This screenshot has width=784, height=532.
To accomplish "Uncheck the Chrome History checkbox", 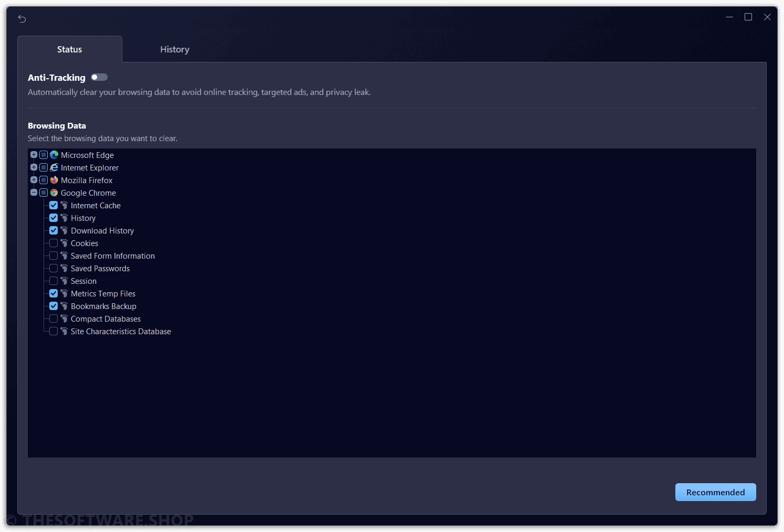I will pos(54,218).
